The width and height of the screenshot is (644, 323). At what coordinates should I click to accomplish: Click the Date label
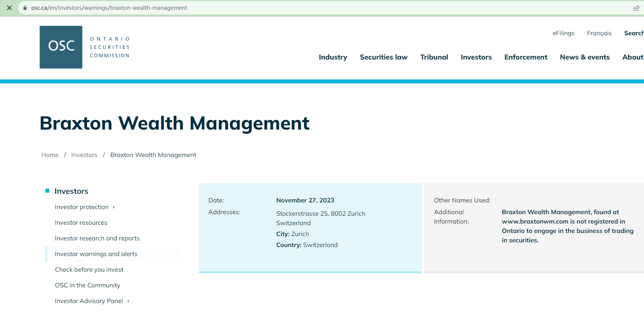click(216, 200)
